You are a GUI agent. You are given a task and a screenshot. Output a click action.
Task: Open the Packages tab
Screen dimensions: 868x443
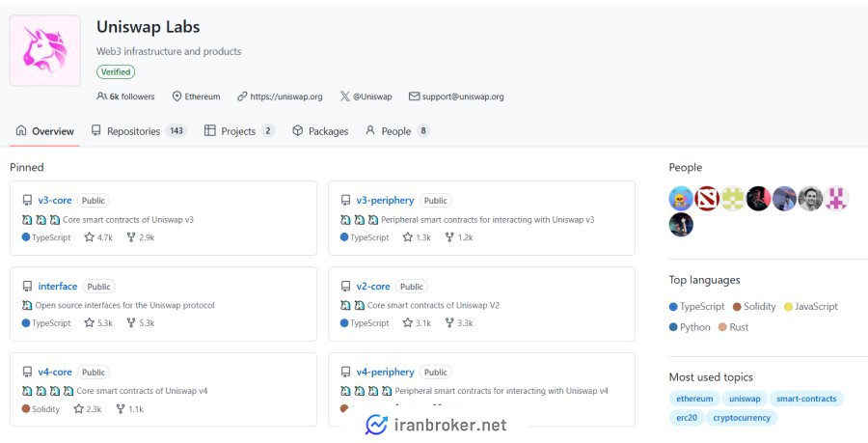[320, 131]
